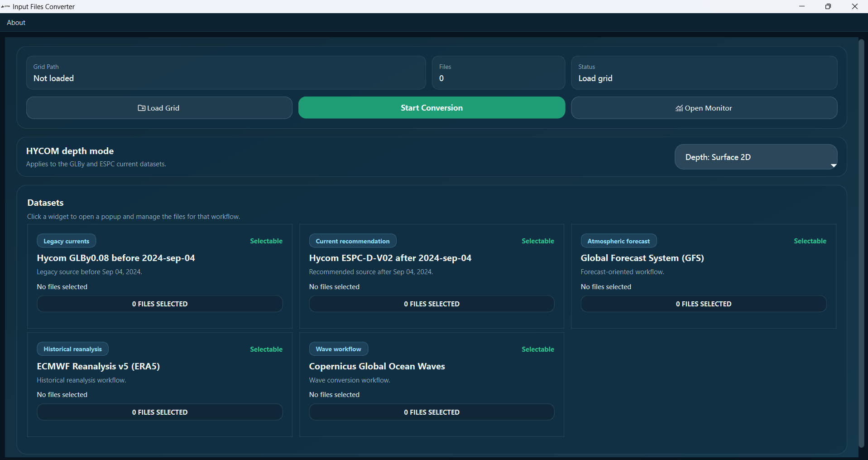The image size is (868, 460).
Task: Click 'No files selected' under Global Forecast System
Action: coord(606,287)
